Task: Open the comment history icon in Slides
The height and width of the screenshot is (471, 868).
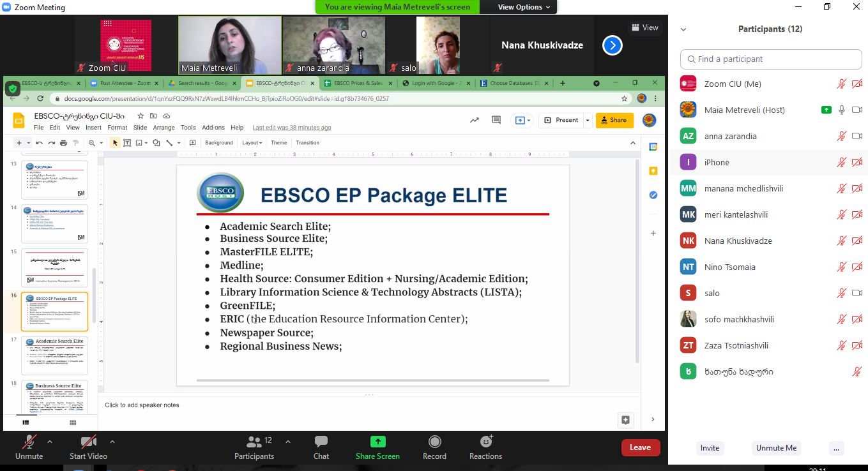Action: pyautogui.click(x=496, y=120)
